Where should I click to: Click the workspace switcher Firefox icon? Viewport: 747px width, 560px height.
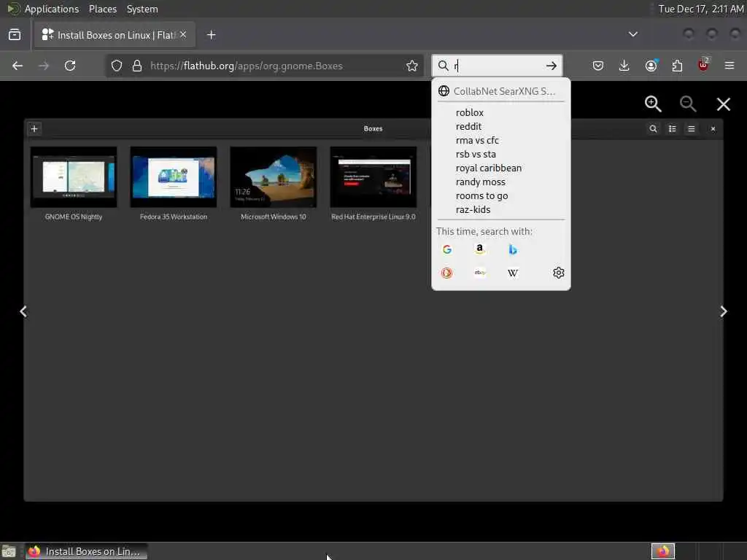pos(663,551)
